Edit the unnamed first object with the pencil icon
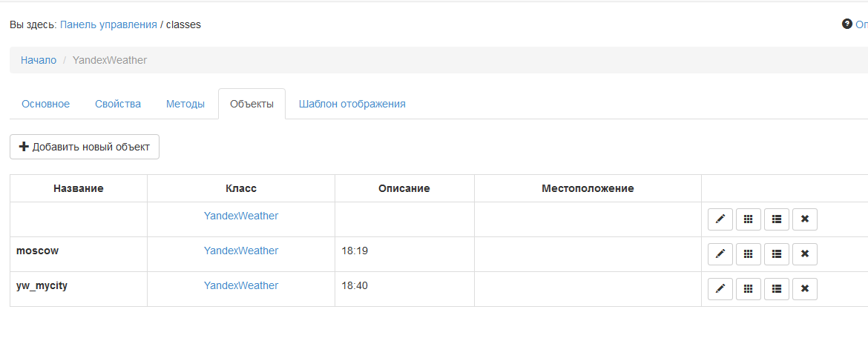 720,219
